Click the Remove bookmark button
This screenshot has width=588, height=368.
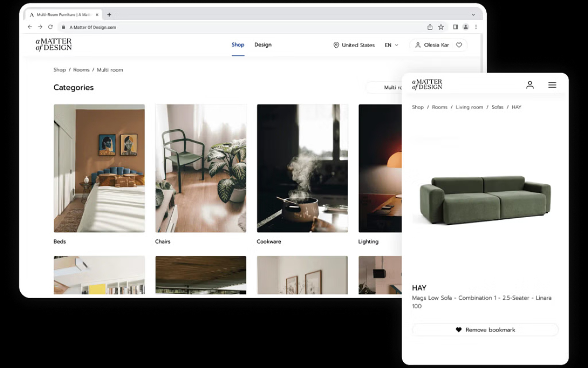pos(485,330)
